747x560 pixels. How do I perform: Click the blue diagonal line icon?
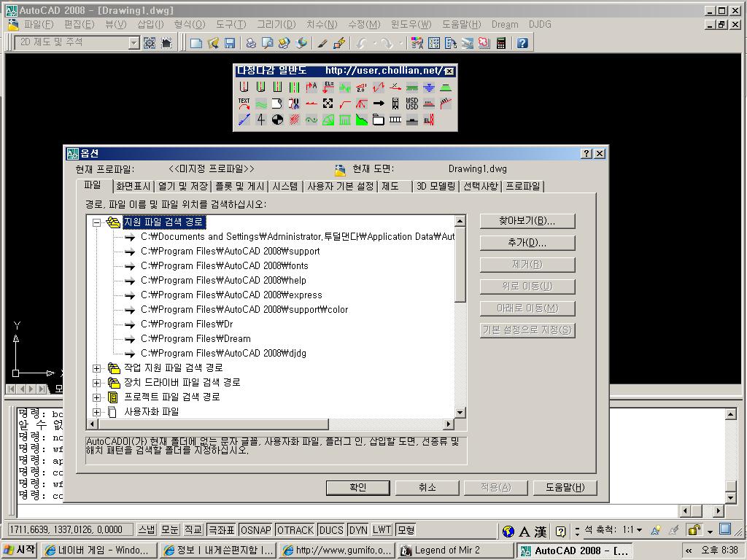tap(244, 120)
